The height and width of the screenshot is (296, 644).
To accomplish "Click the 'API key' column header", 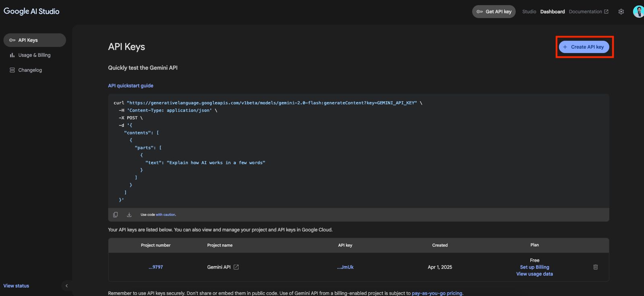I will (x=345, y=245).
